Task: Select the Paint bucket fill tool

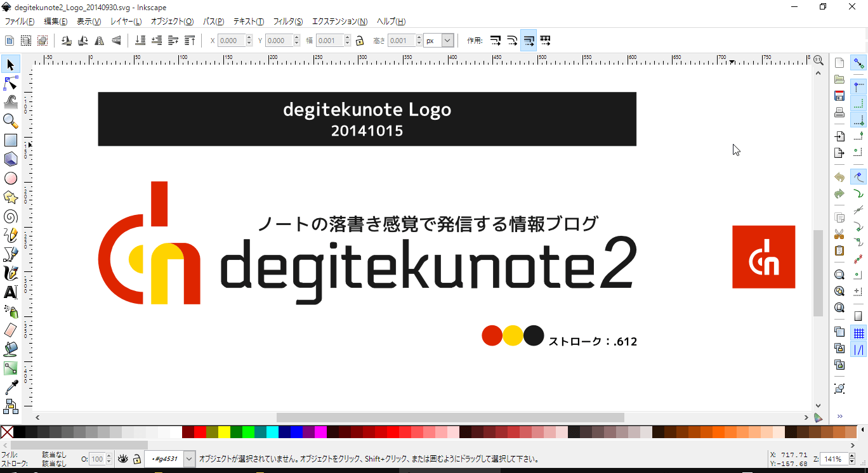Action: (x=11, y=349)
